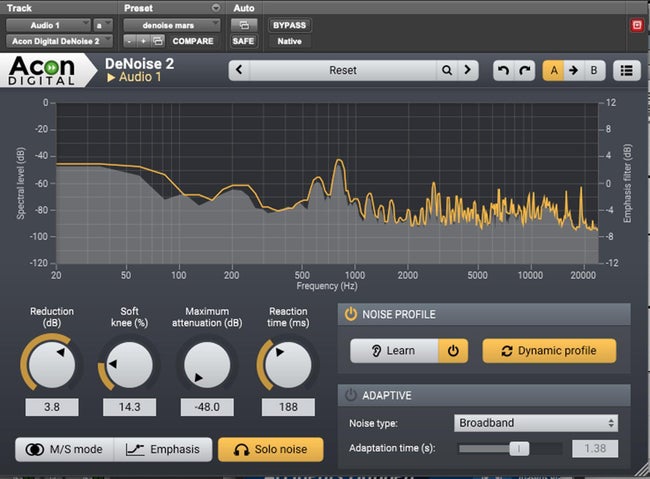This screenshot has height=479, width=650.
Task: Click the Learn noise profile button
Action: coord(394,351)
